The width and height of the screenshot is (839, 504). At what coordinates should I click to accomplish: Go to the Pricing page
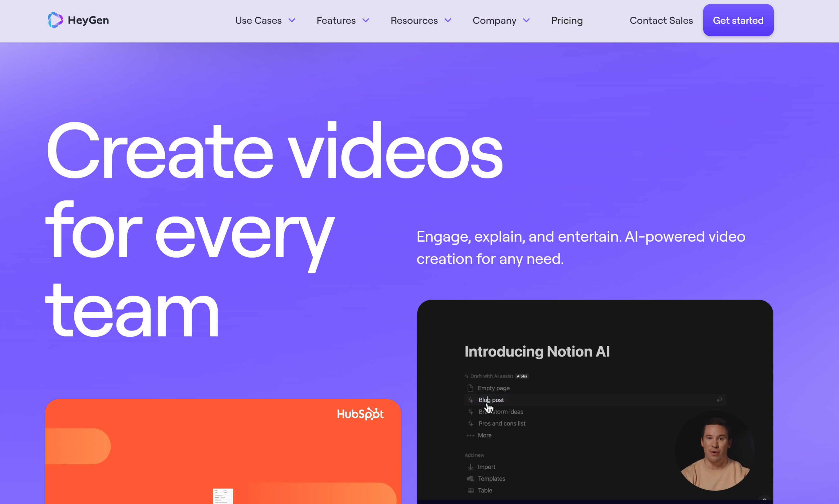pyautogui.click(x=567, y=20)
